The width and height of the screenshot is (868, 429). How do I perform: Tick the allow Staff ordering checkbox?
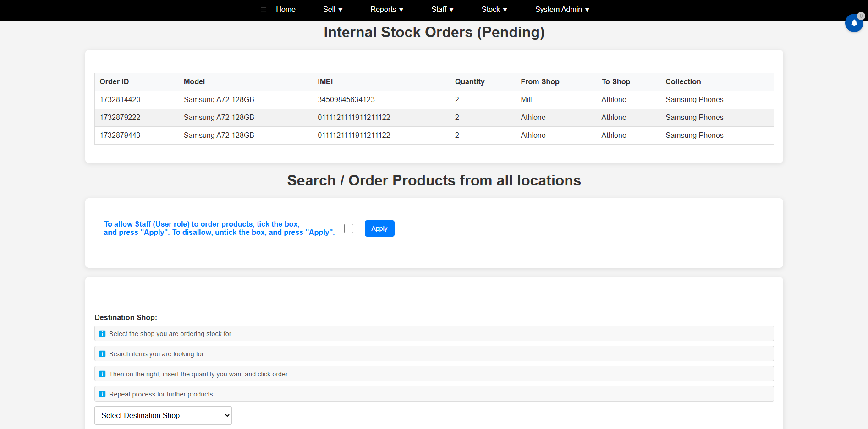coord(349,228)
